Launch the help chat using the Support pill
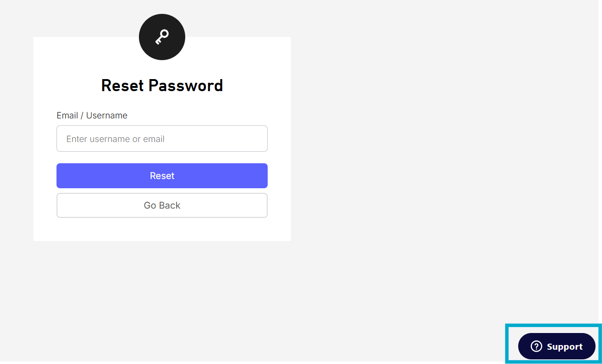Image resolution: width=602 pixels, height=364 pixels. click(x=557, y=346)
